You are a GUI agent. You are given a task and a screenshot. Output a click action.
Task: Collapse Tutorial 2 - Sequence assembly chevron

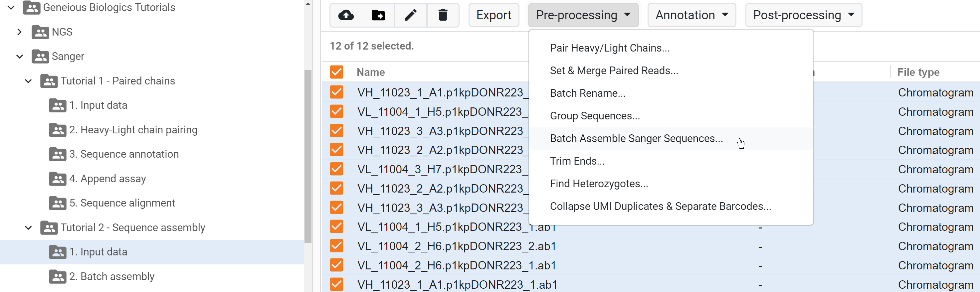(29, 228)
